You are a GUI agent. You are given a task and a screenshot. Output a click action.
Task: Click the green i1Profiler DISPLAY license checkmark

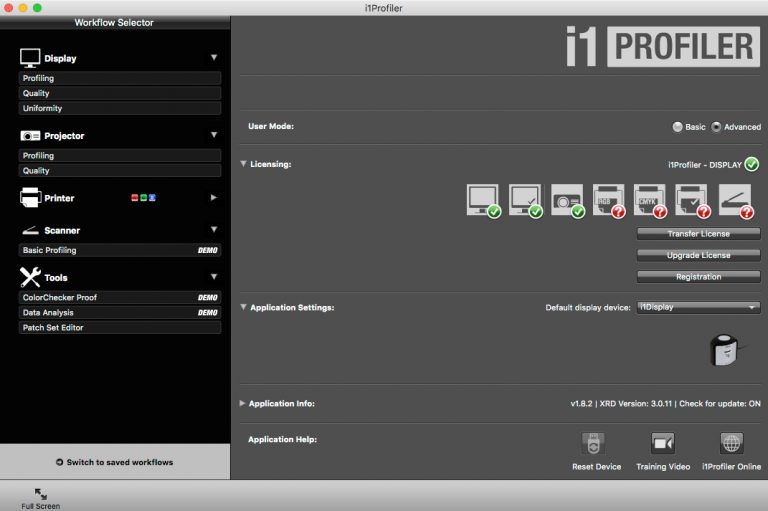[x=751, y=164]
